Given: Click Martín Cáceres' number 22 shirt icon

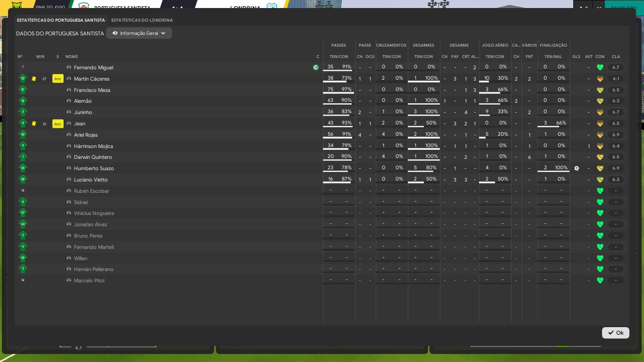Looking at the screenshot, I should 23,79.
